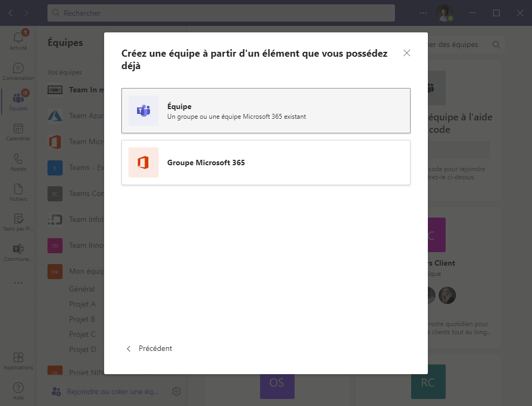Screen dimensions: 532x406
Task: Open the Général channel
Action: (82, 289)
